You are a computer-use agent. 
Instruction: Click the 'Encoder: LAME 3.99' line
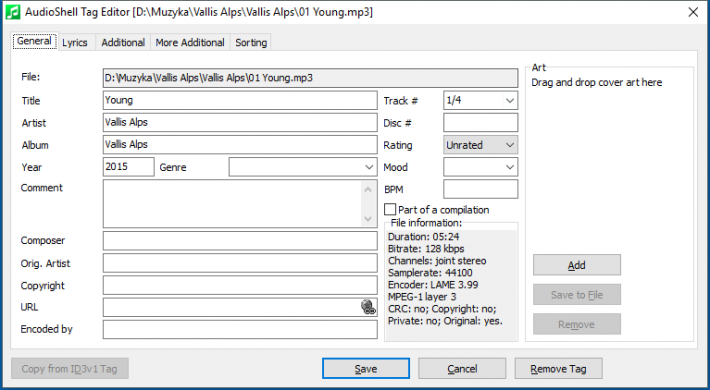point(433,285)
